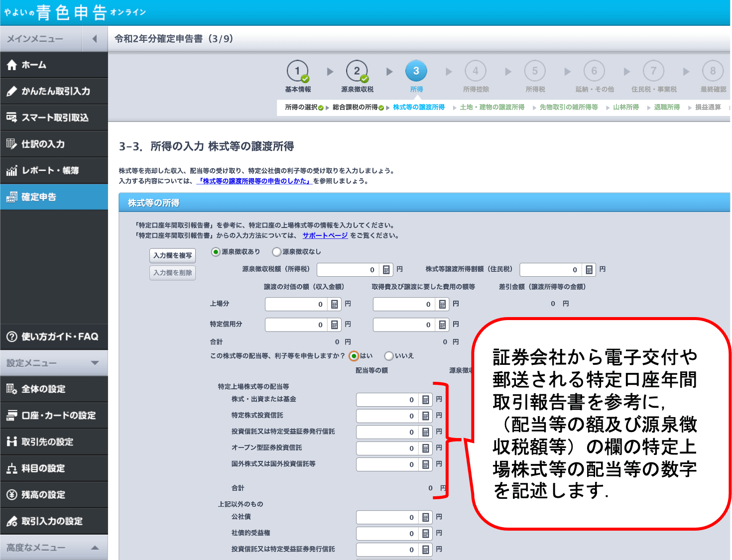Viewport: 732px width, 560px height.
Task: Collapse the メインメニュー sidebar arrow
Action: tap(95, 39)
